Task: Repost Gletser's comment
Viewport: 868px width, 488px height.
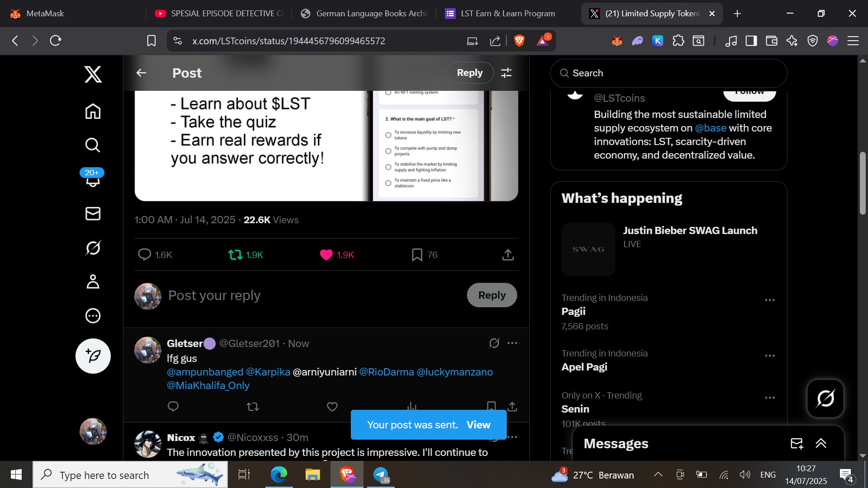Action: [x=253, y=407]
